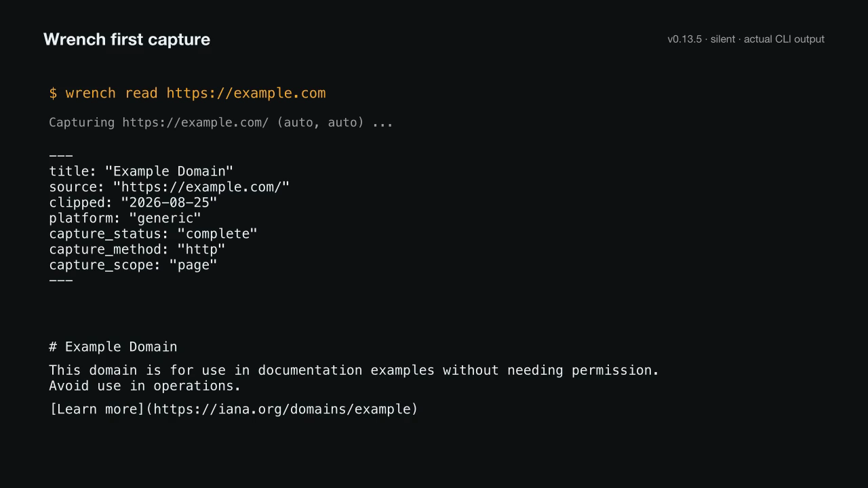Click the version label v0.13.5

click(x=684, y=39)
